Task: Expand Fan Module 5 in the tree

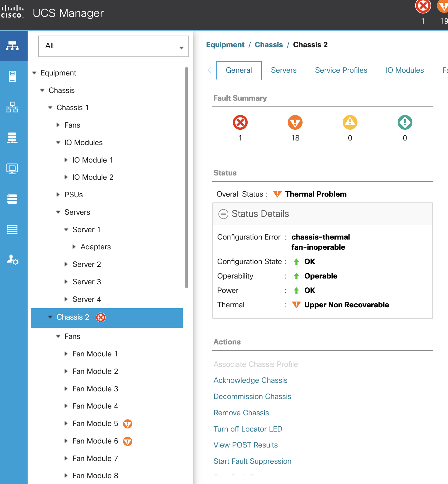Action: [66, 424]
